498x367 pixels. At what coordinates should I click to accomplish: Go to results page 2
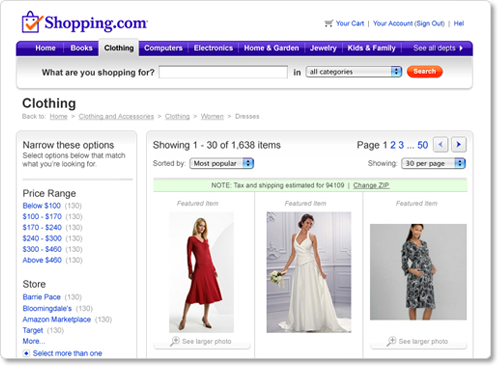[393, 145]
